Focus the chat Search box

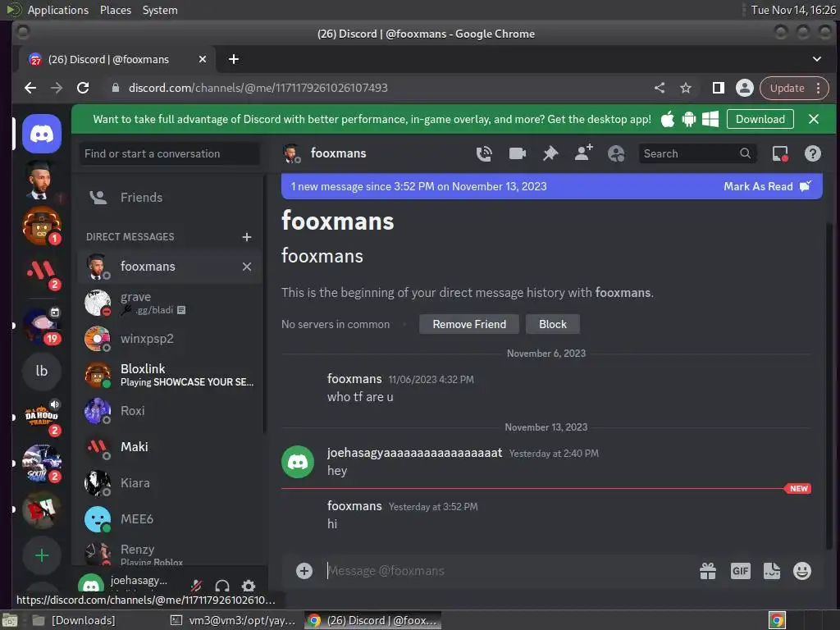697,153
